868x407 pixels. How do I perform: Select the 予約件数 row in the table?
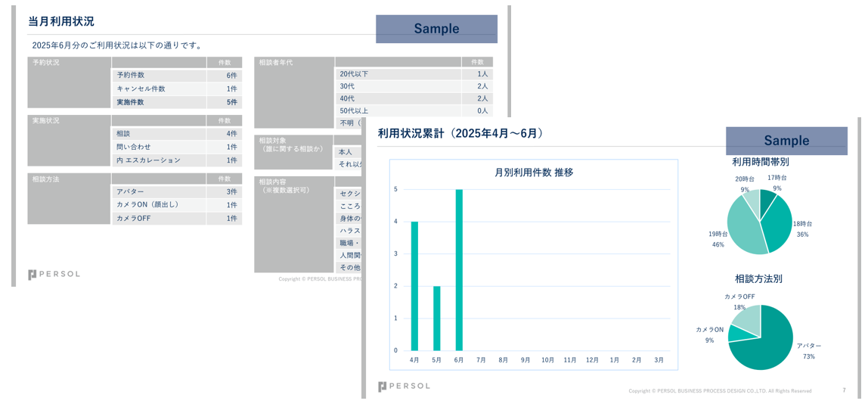point(176,76)
